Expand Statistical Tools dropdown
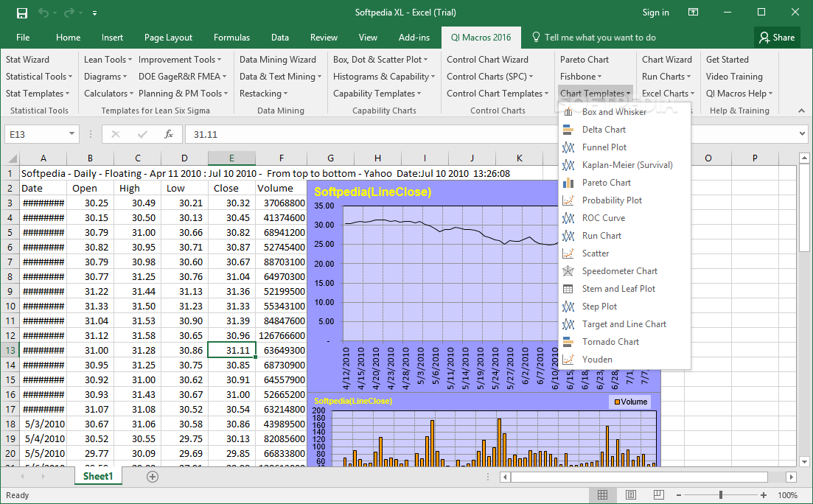This screenshot has height=504, width=813. [x=39, y=77]
